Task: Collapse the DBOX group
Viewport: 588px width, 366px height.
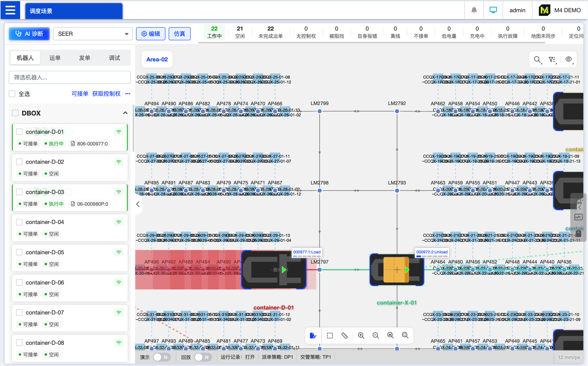Action: point(125,113)
